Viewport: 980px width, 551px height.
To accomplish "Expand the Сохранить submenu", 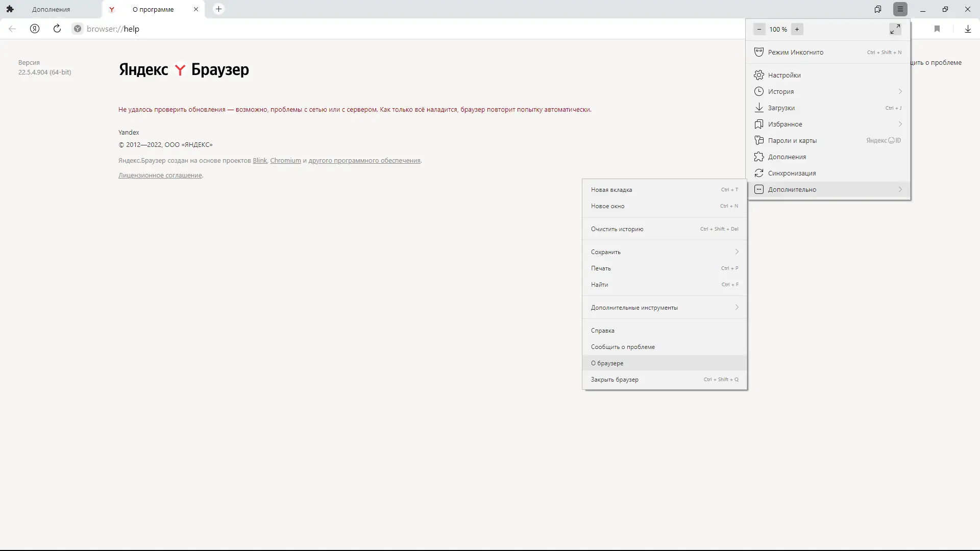I will point(737,252).
